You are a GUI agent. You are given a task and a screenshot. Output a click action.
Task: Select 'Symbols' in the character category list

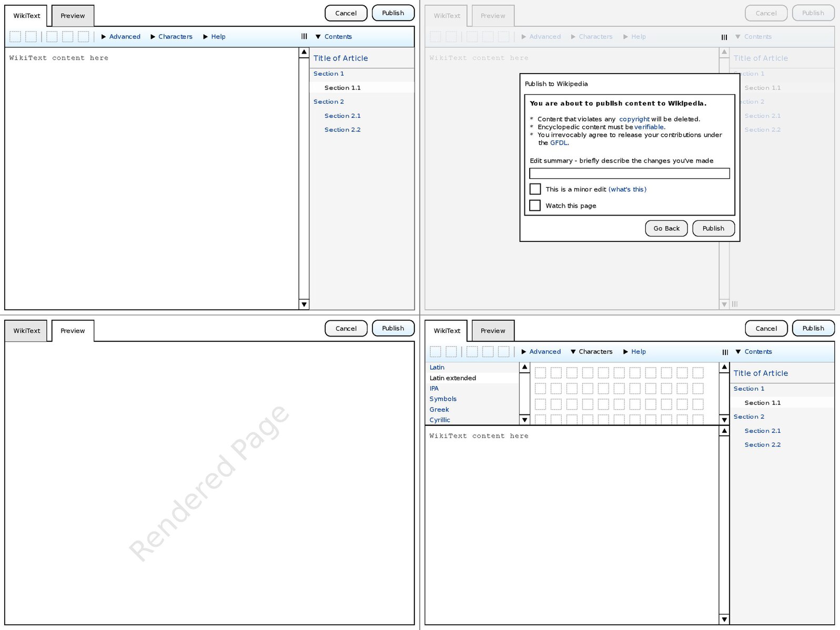(x=472, y=399)
